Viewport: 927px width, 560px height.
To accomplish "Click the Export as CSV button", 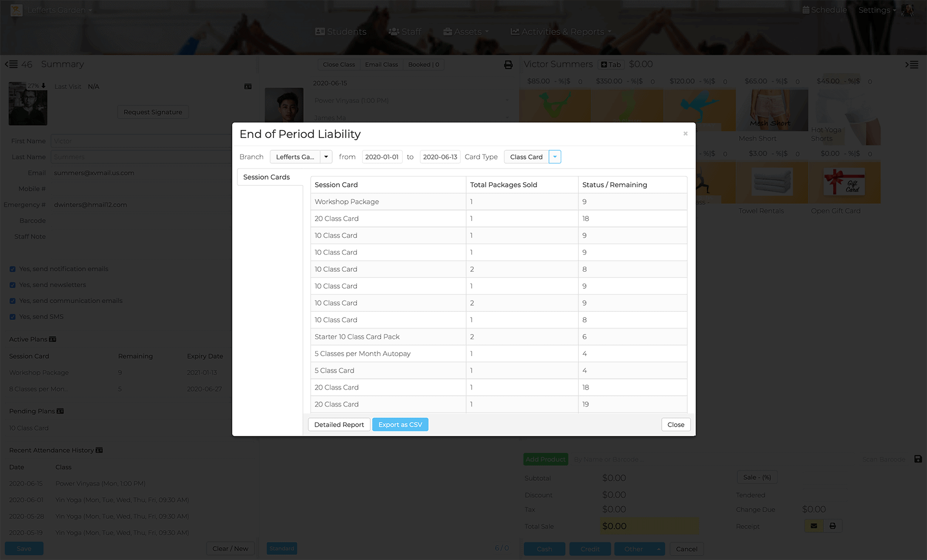I will 400,425.
